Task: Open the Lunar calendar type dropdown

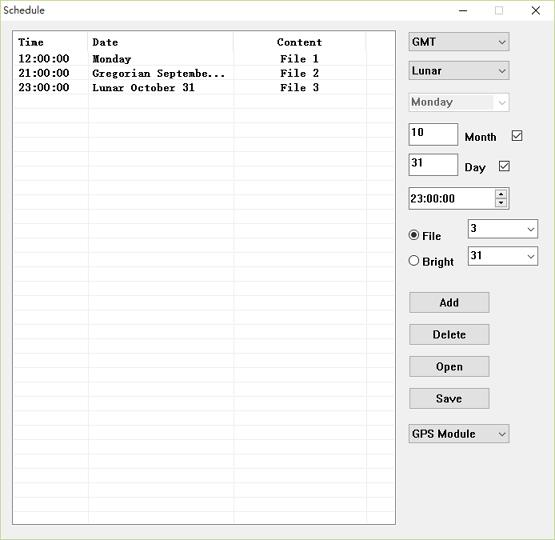Action: click(x=459, y=70)
